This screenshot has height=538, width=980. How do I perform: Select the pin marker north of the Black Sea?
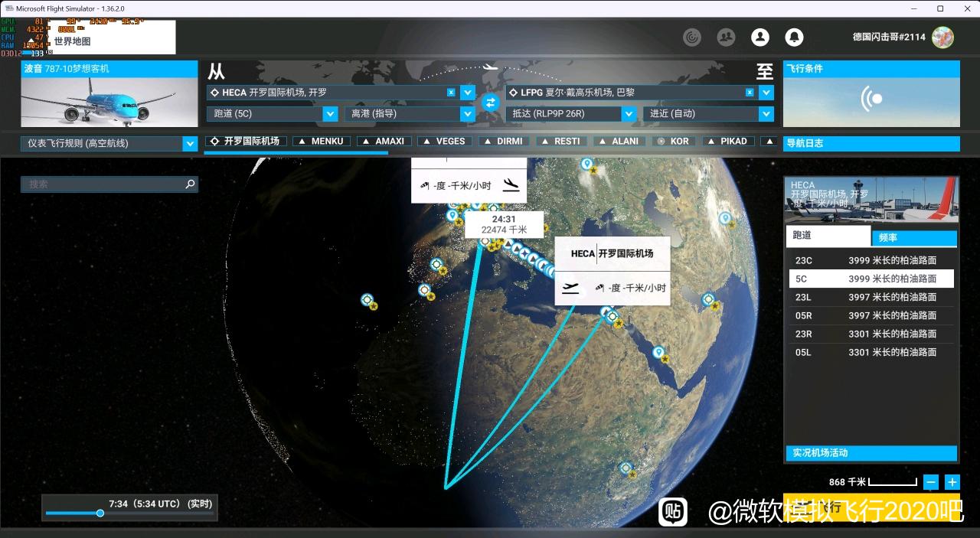click(587, 164)
